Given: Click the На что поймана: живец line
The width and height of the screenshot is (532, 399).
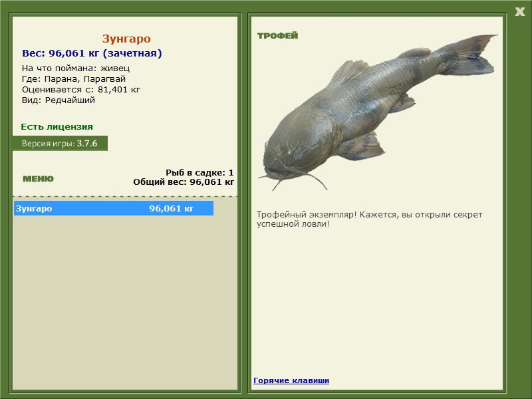Looking at the screenshot, I should 76,68.
